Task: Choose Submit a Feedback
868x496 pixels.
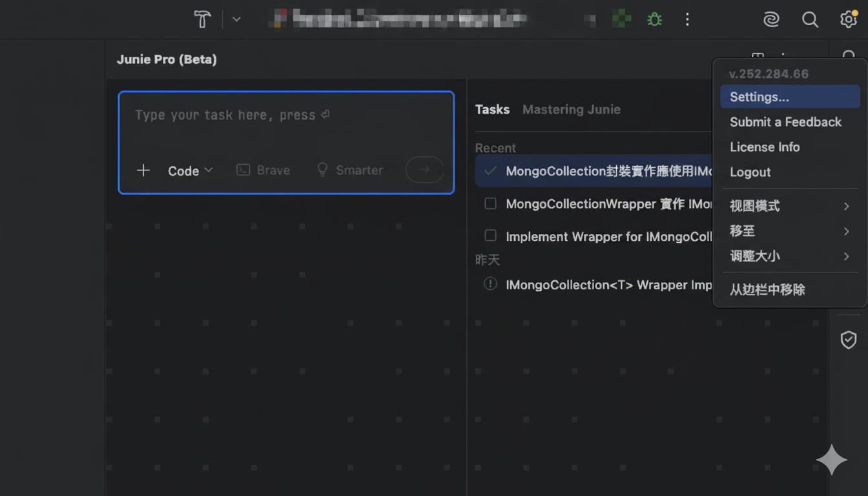Action: click(790, 122)
